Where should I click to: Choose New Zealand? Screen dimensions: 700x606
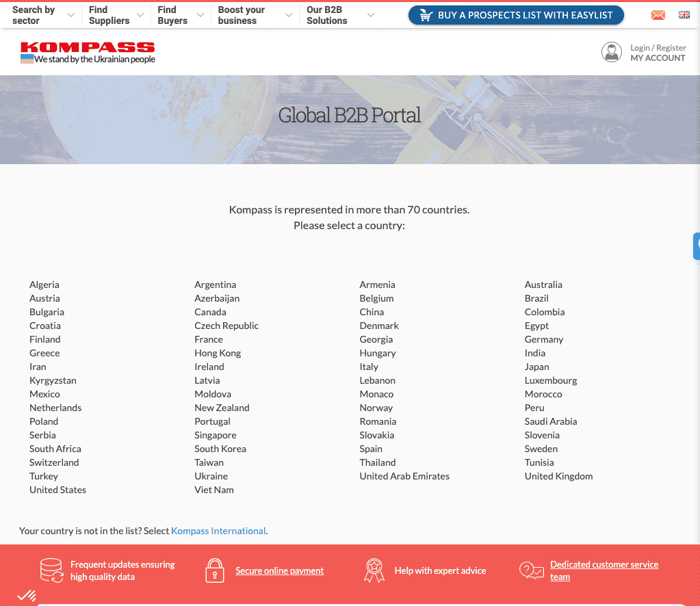(x=222, y=408)
